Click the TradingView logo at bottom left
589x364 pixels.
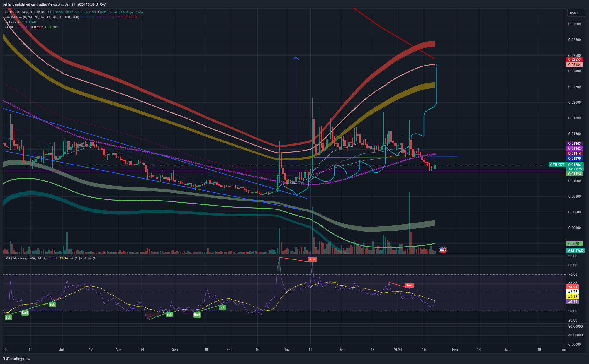pos(17,359)
